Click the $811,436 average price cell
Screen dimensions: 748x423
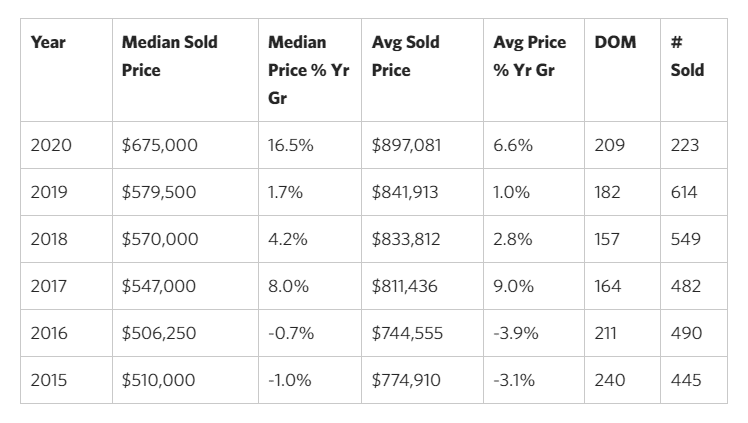coord(405,286)
